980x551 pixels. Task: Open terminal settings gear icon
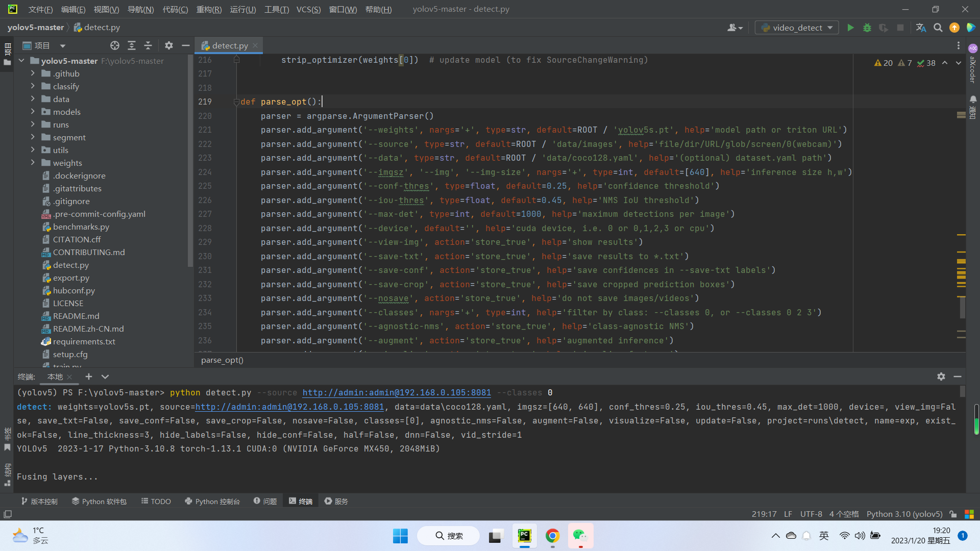[941, 377]
